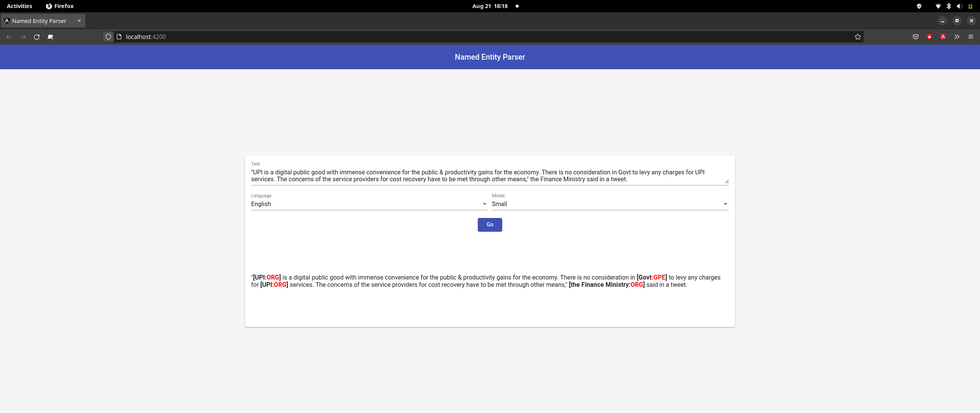The image size is (980, 413).
Task: Close the Named Entity Parser tab
Action: point(79,21)
